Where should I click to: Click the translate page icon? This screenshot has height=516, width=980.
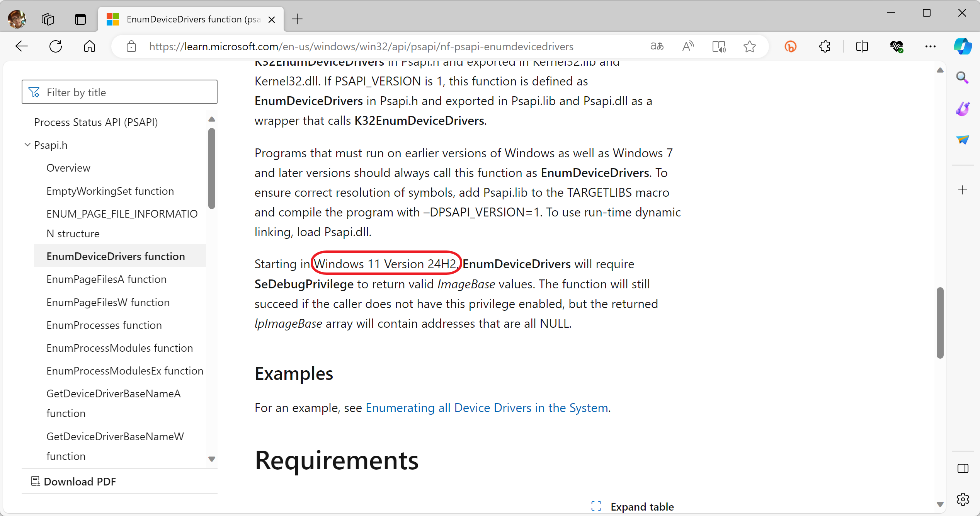[x=657, y=46]
